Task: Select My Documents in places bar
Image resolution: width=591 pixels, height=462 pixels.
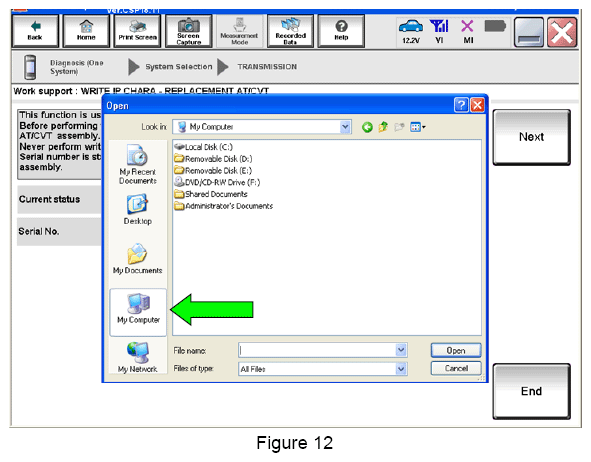Action: [138, 259]
